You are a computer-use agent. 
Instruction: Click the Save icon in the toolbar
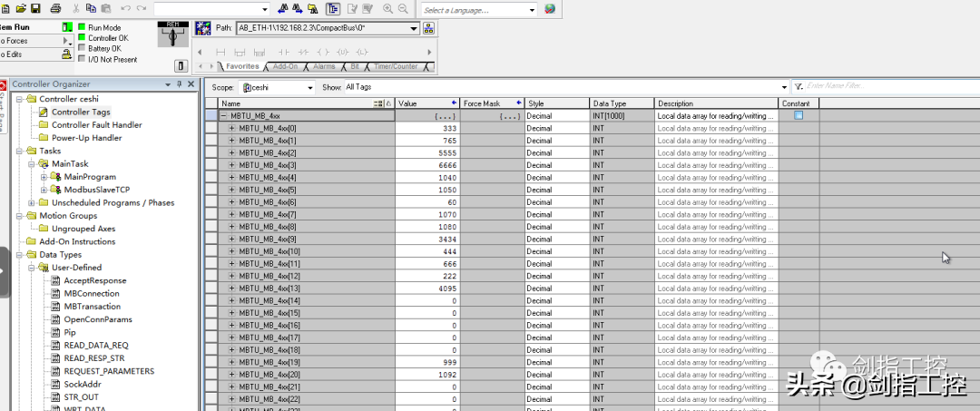coord(35,8)
